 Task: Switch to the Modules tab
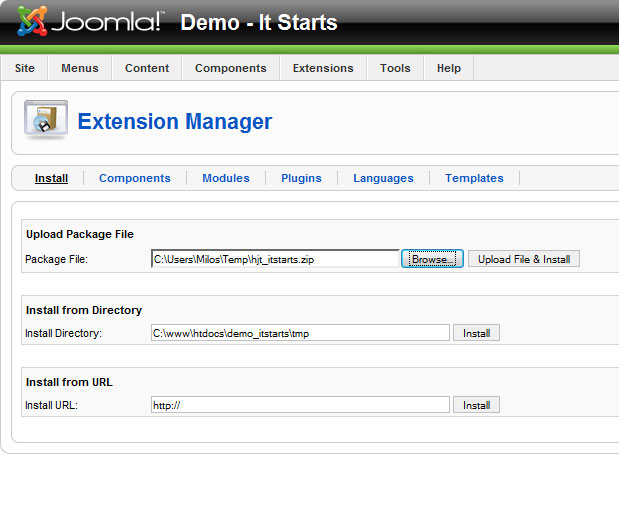click(x=226, y=178)
